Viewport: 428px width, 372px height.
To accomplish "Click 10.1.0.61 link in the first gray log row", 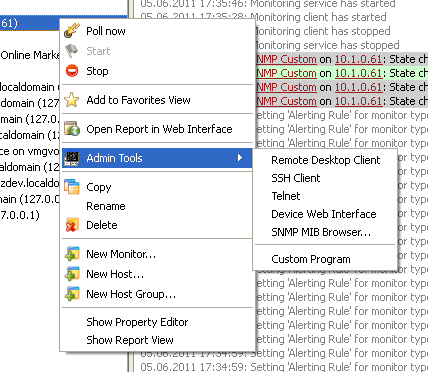I will tap(358, 59).
